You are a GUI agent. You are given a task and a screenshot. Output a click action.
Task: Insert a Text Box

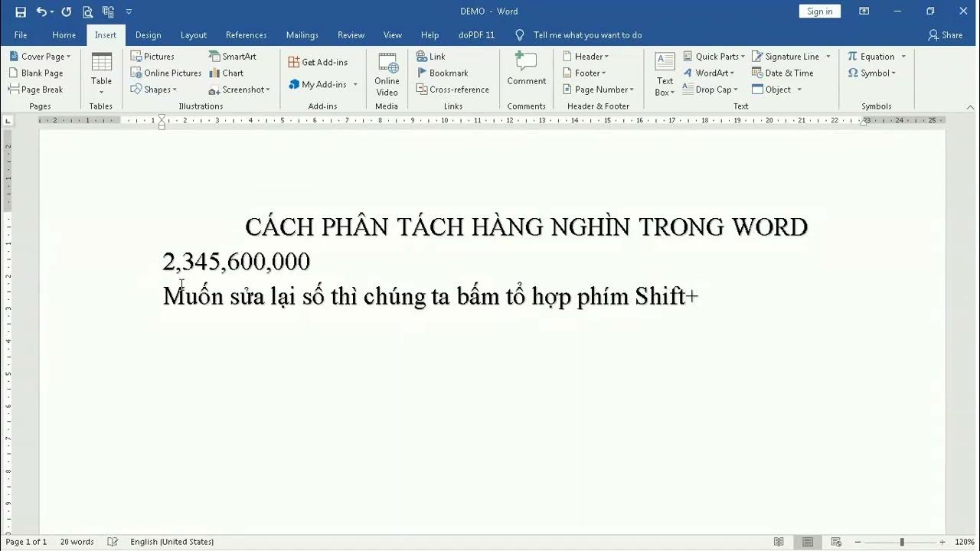[x=665, y=74]
